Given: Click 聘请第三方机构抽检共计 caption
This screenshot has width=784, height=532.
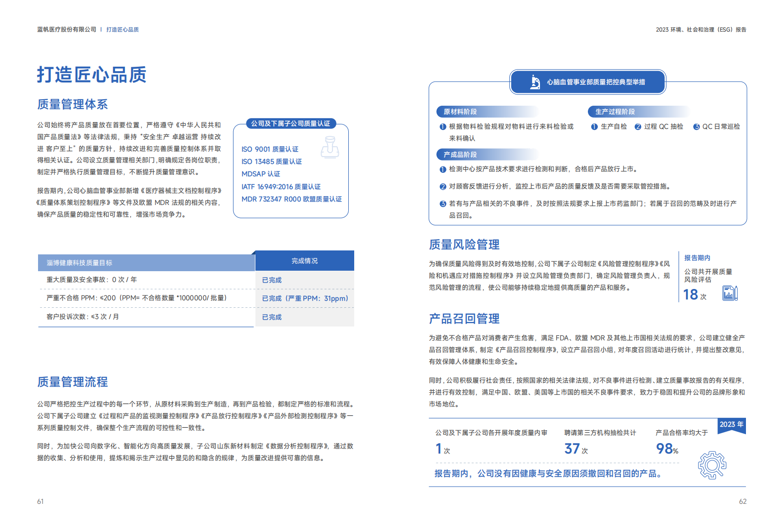Looking at the screenshot, I should click(600, 433).
